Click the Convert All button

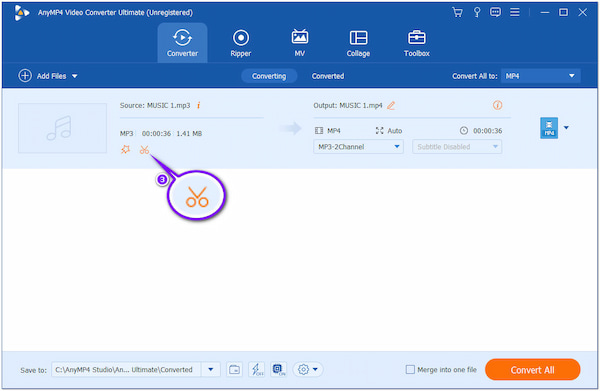pos(532,370)
